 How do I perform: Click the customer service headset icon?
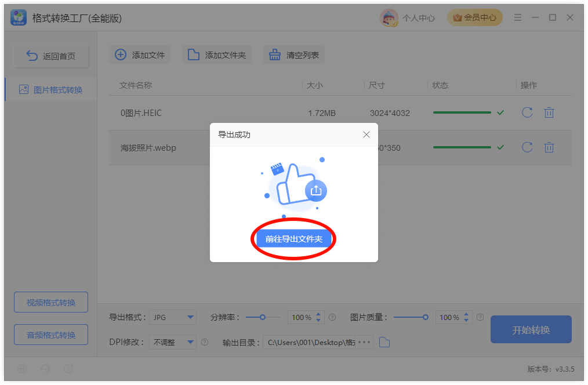(x=45, y=369)
